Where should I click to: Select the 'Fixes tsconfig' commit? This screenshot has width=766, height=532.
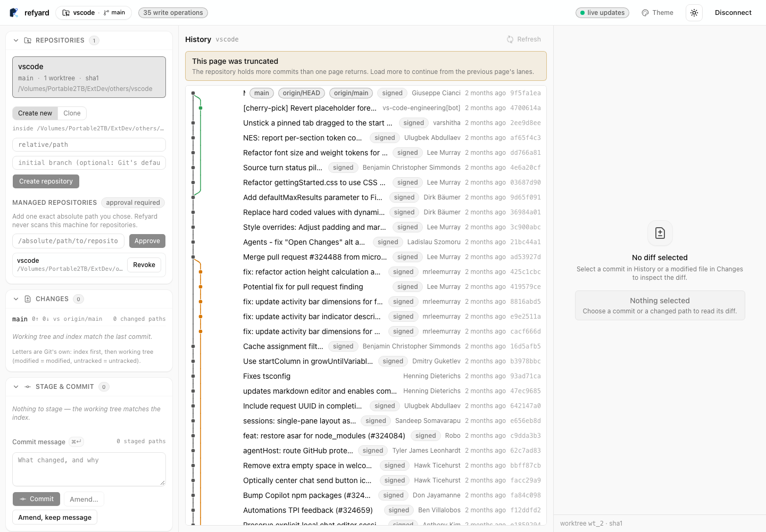[x=366, y=376]
